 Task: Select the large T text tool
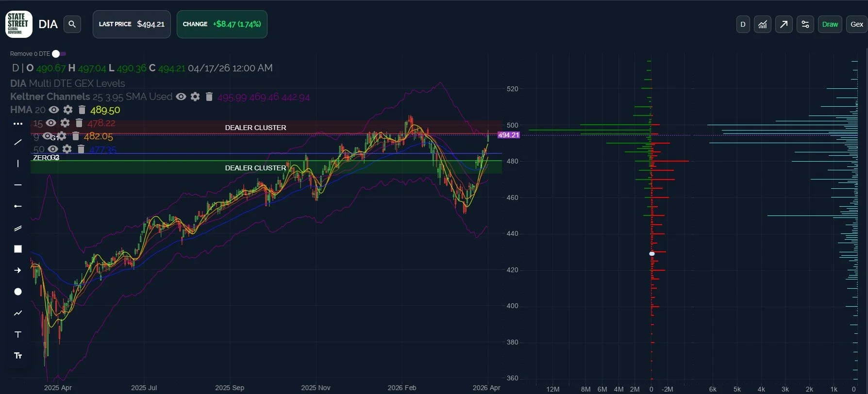(x=18, y=334)
